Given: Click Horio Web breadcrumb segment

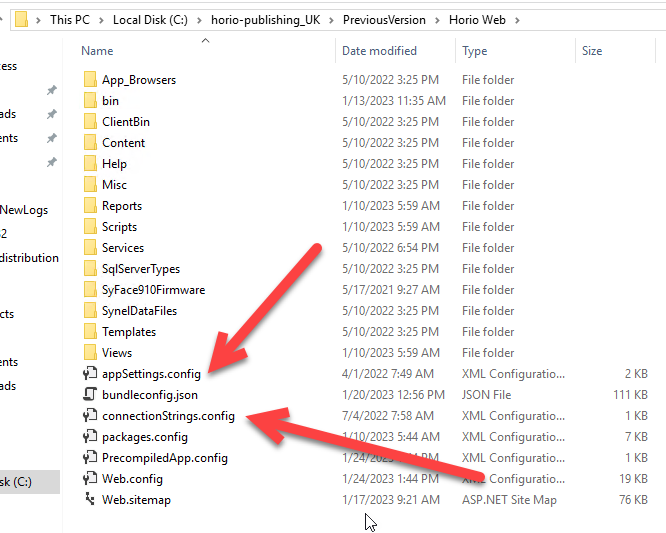Looking at the screenshot, I should click(x=477, y=20).
